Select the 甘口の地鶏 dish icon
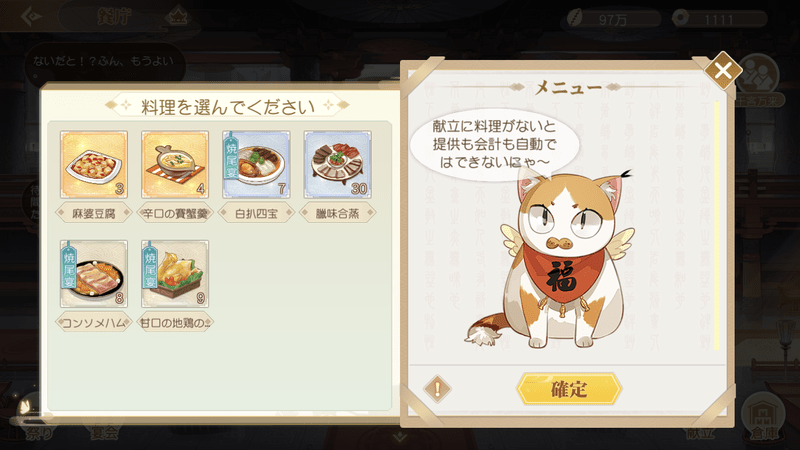 click(175, 274)
